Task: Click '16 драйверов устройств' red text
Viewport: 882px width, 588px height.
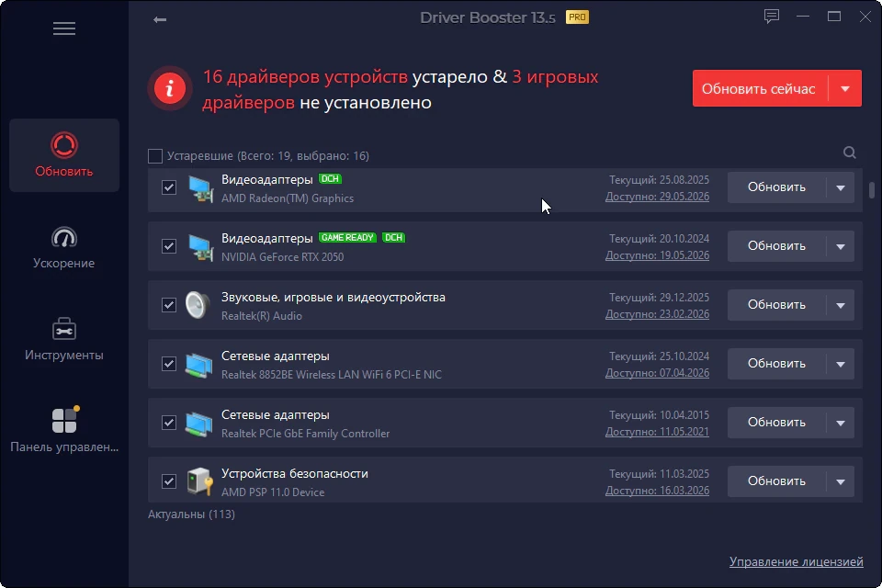Action: (305, 76)
